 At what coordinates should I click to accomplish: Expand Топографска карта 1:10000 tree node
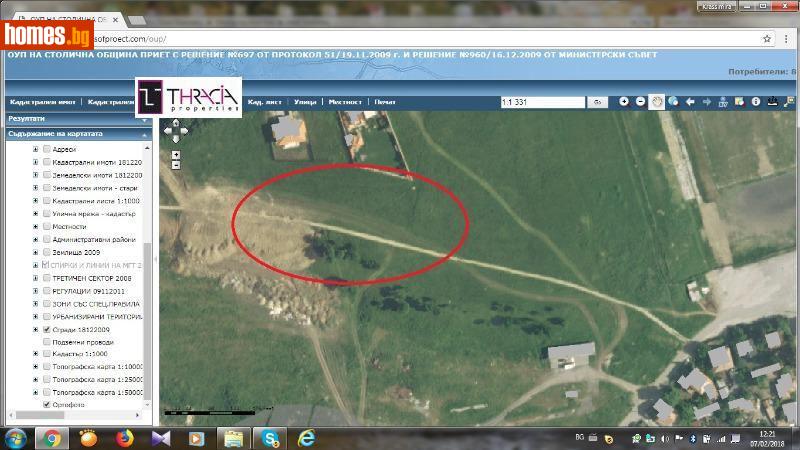pyautogui.click(x=36, y=366)
